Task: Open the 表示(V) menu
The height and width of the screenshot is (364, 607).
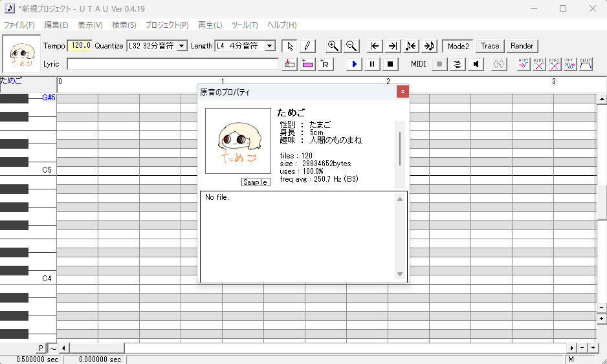Action: (90, 25)
